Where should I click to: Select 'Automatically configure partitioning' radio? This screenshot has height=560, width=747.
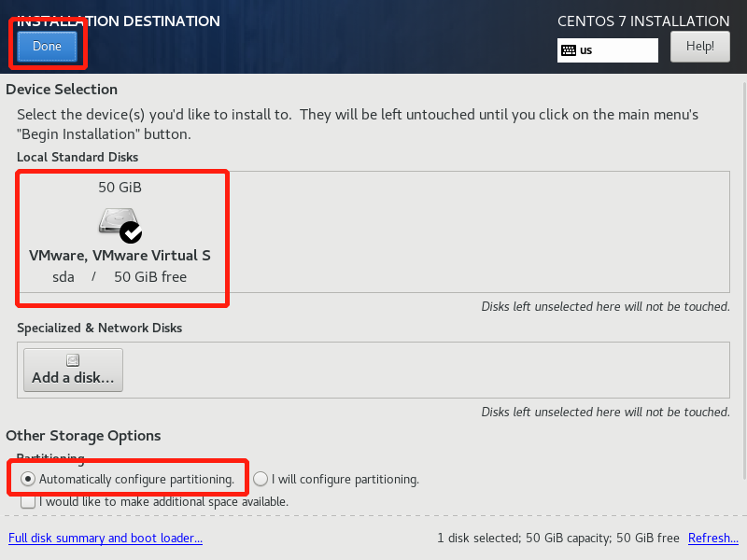coord(28,479)
